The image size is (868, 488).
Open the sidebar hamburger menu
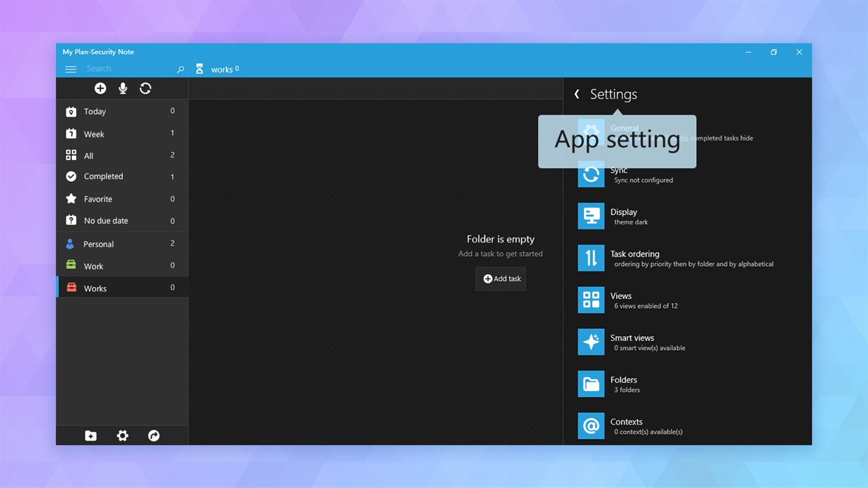tap(71, 69)
